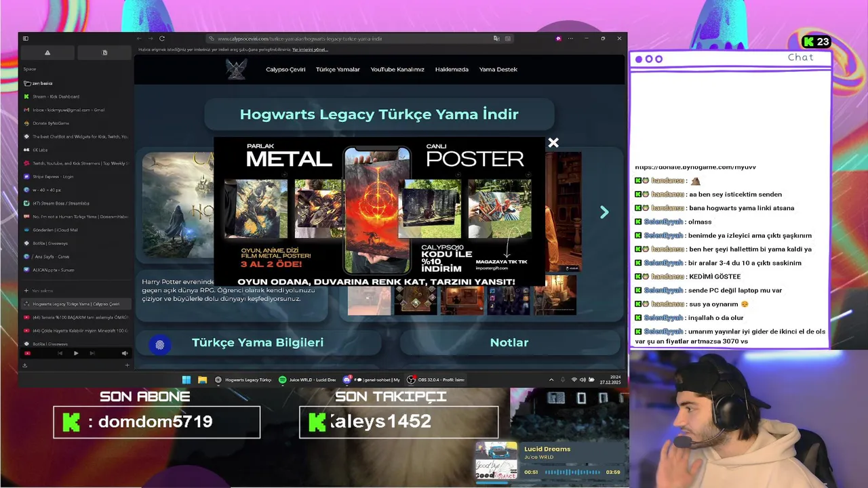Expand the zen basics folder in sidebar
868x488 pixels.
75,83
